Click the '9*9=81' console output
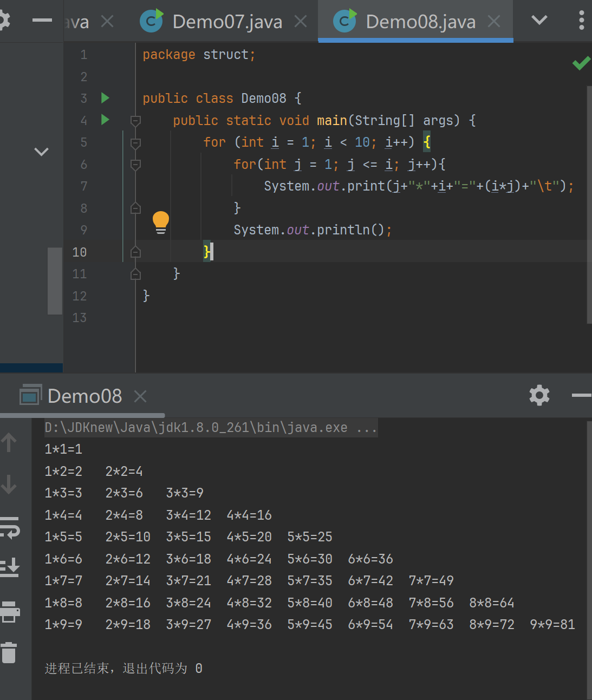The width and height of the screenshot is (592, 700). click(552, 625)
